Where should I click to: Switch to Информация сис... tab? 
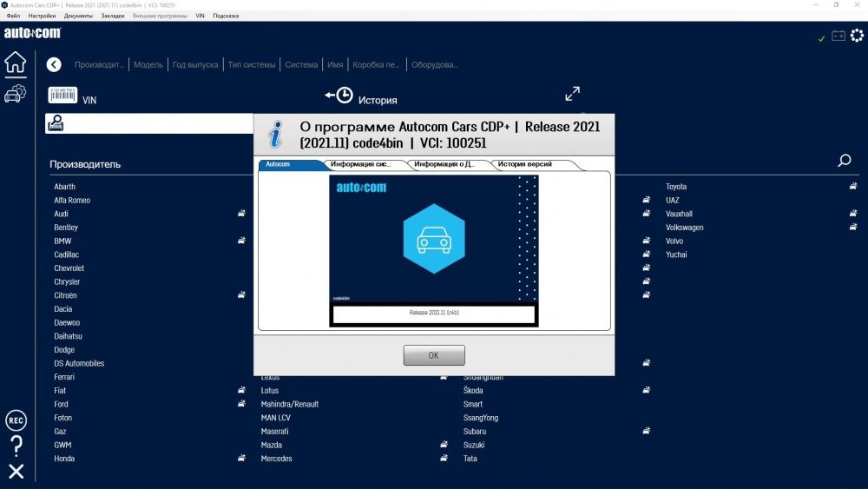point(361,164)
